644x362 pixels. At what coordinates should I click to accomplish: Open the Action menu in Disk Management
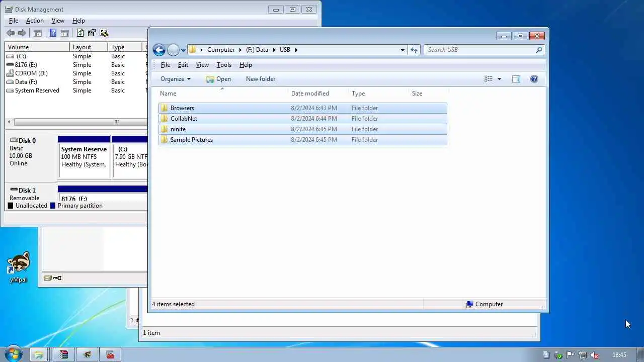[35, 21]
